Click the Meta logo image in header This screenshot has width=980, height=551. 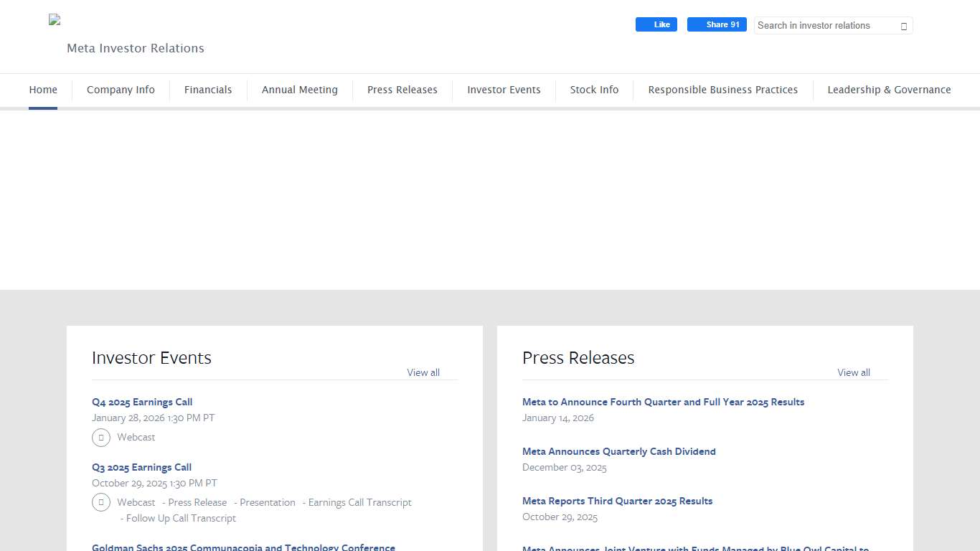(55, 20)
